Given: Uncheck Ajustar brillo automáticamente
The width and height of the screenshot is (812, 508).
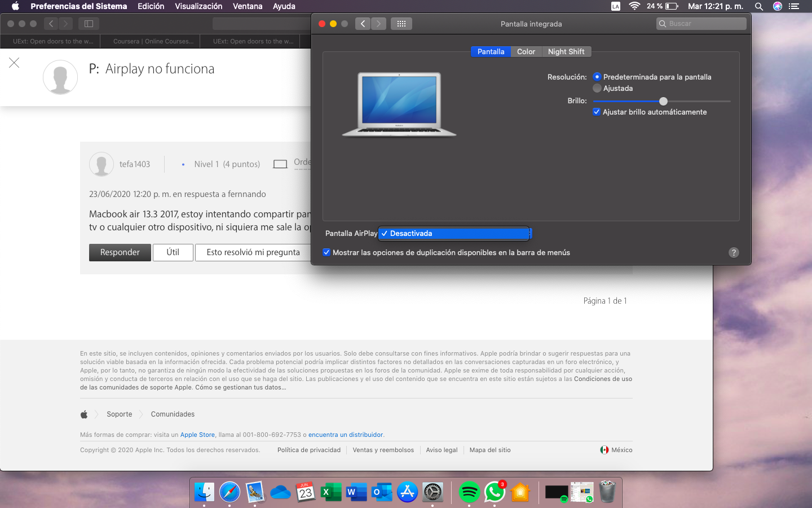Looking at the screenshot, I should pyautogui.click(x=597, y=112).
